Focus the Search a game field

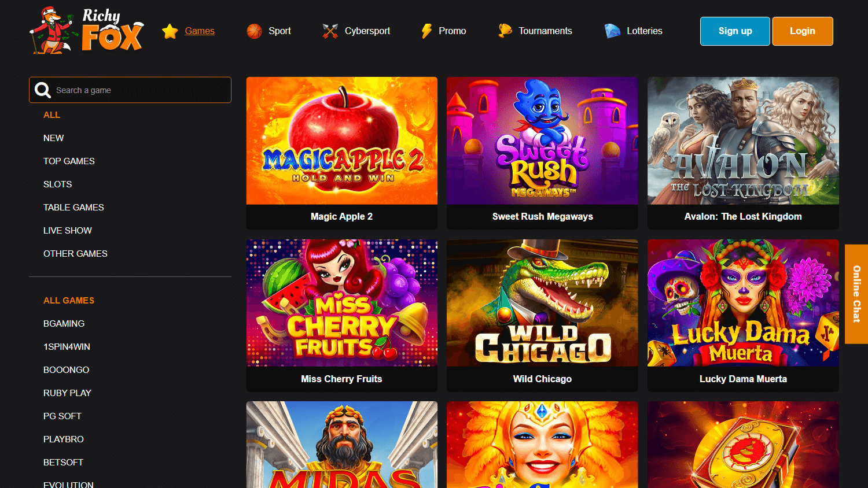point(139,90)
